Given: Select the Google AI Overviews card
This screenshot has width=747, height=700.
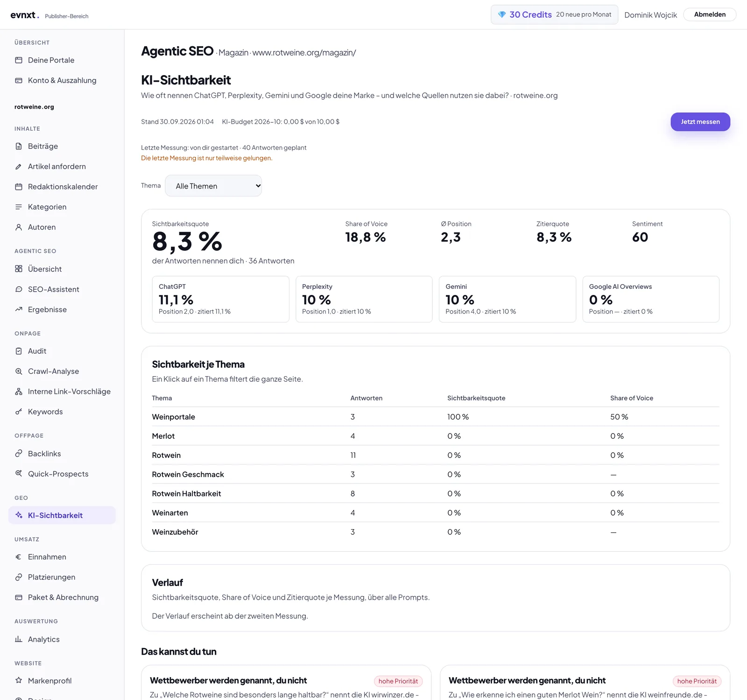Looking at the screenshot, I should [x=651, y=299].
